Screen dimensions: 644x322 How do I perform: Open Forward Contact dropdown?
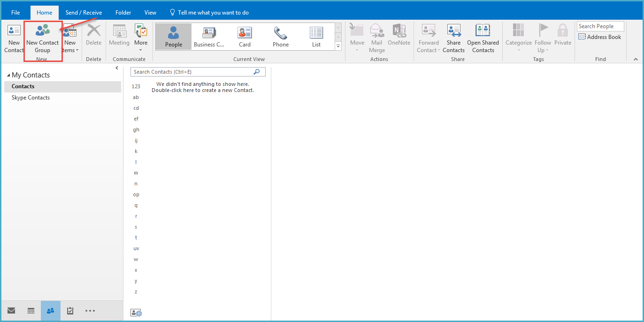pyautogui.click(x=429, y=38)
